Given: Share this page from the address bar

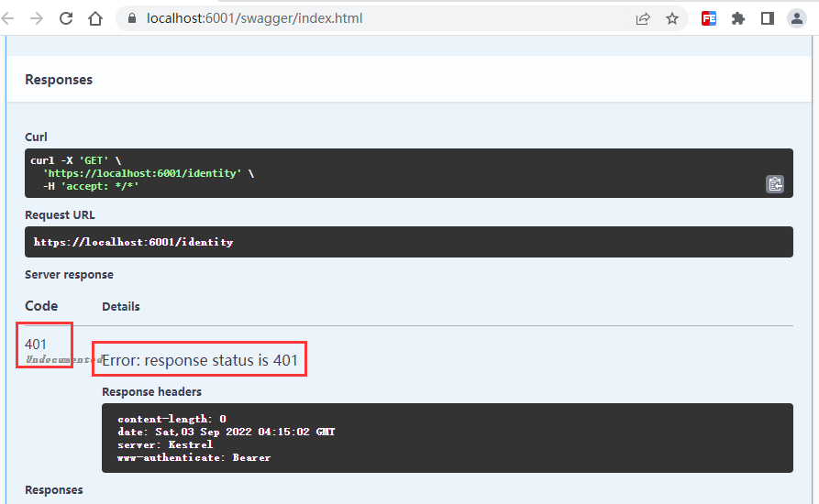Looking at the screenshot, I should 643,18.
